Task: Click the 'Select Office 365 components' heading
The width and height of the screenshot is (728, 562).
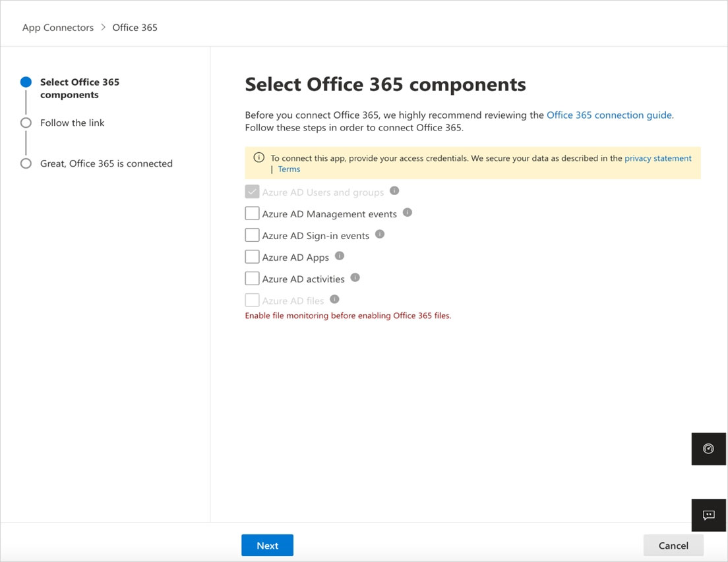Action: coord(385,84)
